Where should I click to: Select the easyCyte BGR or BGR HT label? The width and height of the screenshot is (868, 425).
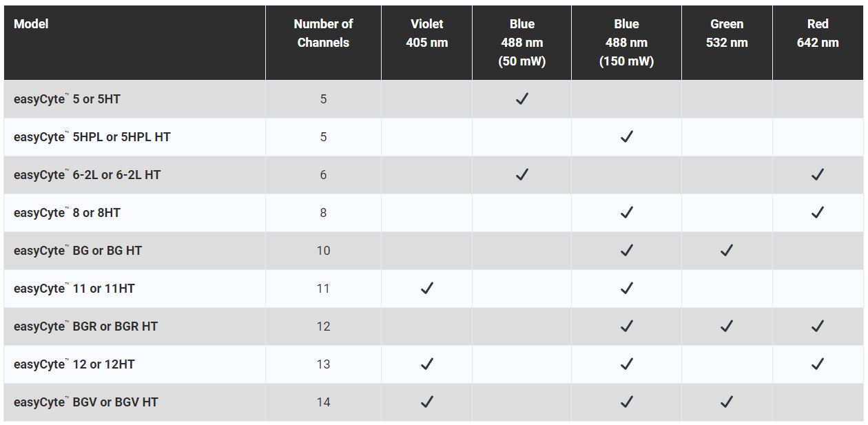[x=85, y=326]
